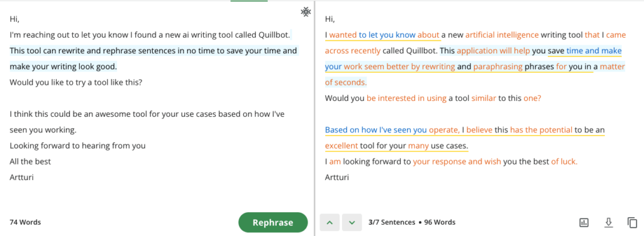Click the orange phrase "your response and wish"
644x236 pixels.
(x=457, y=162)
